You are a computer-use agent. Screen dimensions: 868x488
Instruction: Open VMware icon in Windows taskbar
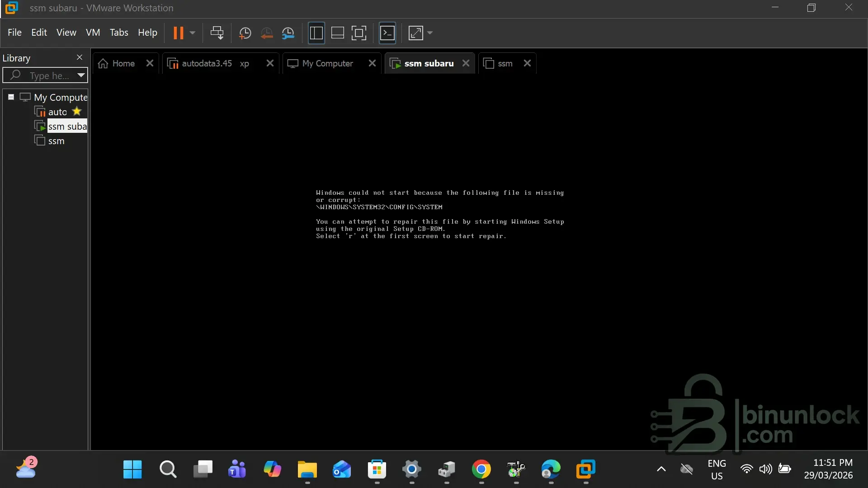tap(585, 470)
